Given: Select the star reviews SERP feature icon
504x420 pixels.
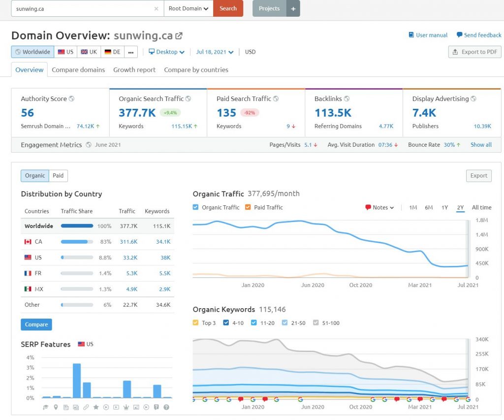Looking at the screenshot, I should click(x=96, y=407).
